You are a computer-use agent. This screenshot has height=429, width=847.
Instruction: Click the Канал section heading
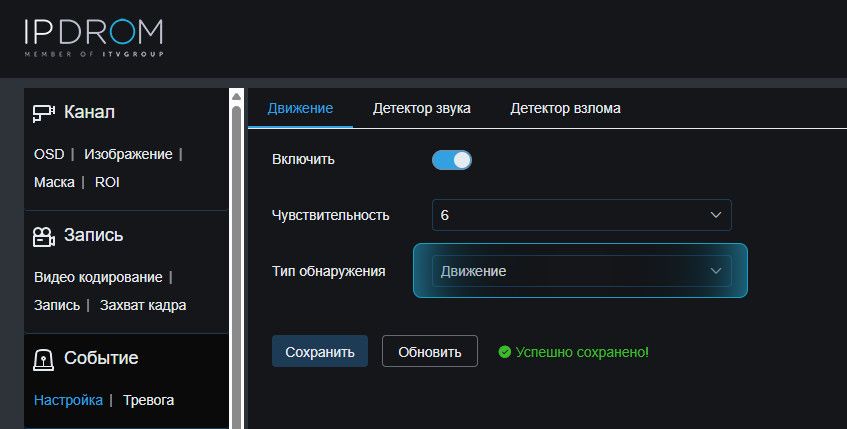click(89, 112)
